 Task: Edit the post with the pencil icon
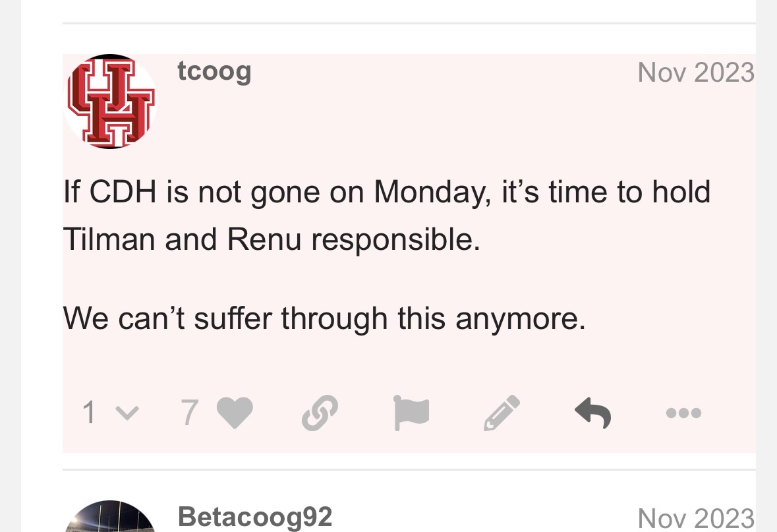point(502,413)
